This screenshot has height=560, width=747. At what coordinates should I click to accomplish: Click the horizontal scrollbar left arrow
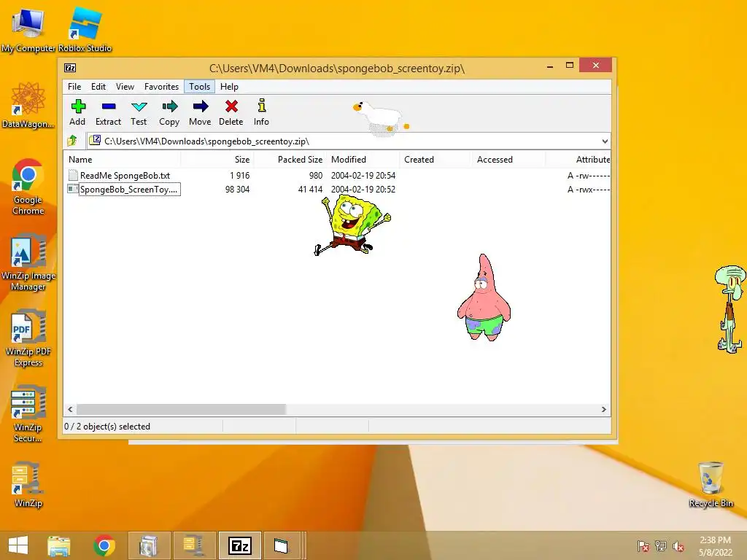pos(70,409)
